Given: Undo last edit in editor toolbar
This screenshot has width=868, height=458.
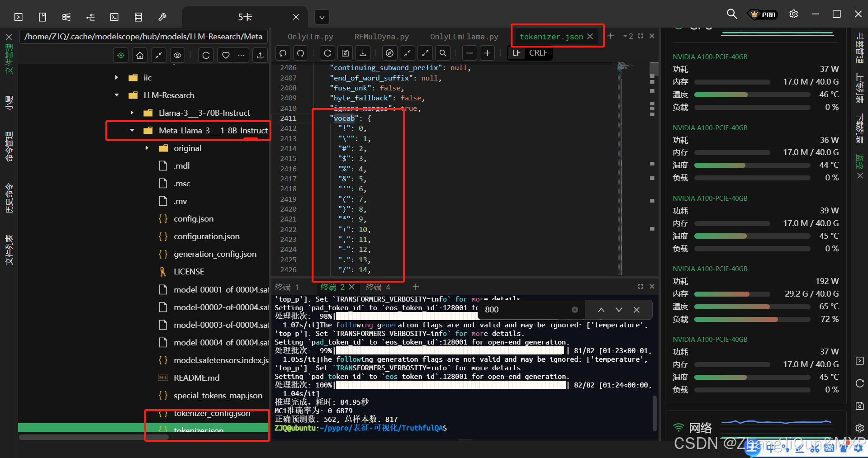Looking at the screenshot, I should click(283, 53).
